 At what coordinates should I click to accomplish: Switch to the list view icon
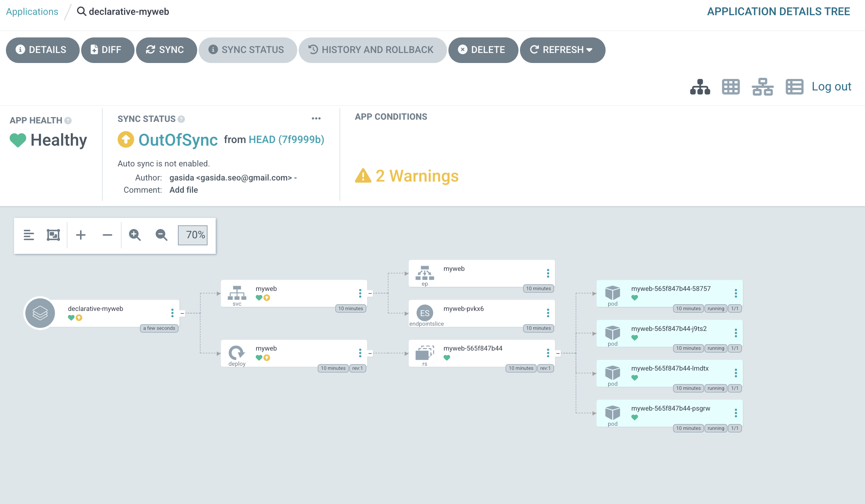(x=794, y=87)
